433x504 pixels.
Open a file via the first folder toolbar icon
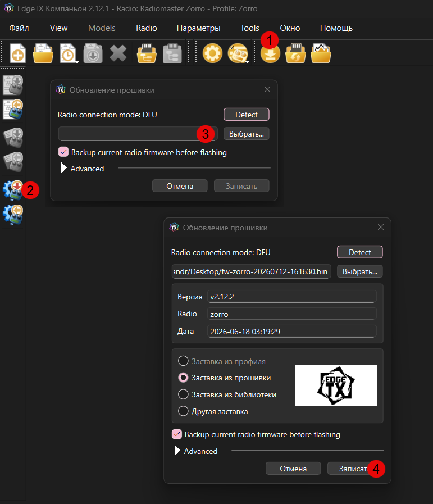coord(43,53)
